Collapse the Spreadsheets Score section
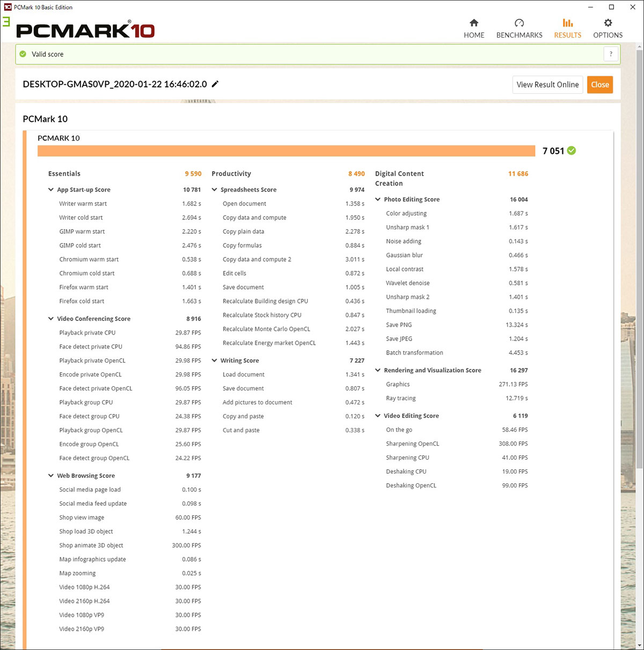644x650 pixels. [x=215, y=190]
